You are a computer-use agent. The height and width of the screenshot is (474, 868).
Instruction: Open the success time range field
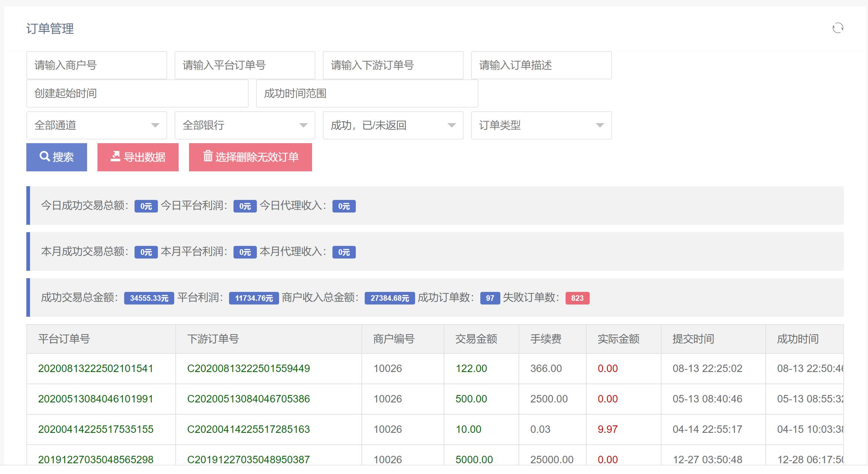(x=367, y=93)
